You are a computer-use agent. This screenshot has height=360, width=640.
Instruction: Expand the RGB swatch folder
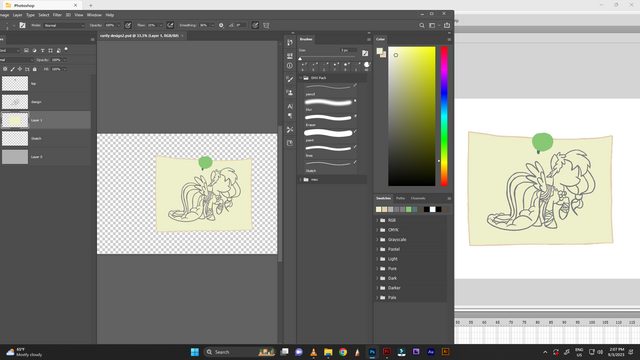click(x=377, y=220)
